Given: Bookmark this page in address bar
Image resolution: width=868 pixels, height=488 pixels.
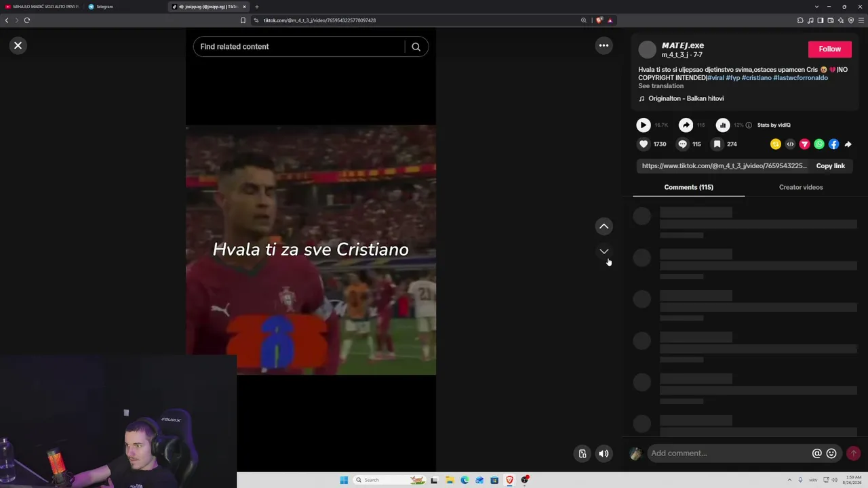Looking at the screenshot, I should click(243, 20).
